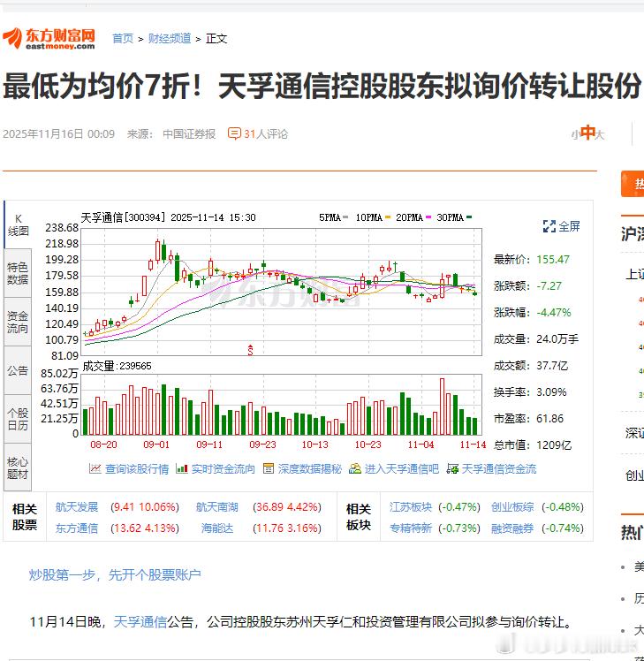Click the 查询该股行情 chart icon
Image resolution: width=644 pixels, height=661 pixels.
coord(95,468)
